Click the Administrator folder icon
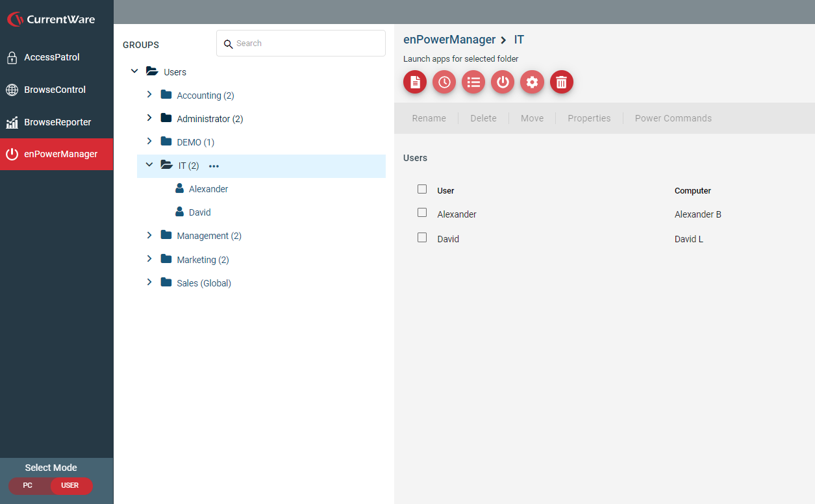 tap(166, 118)
